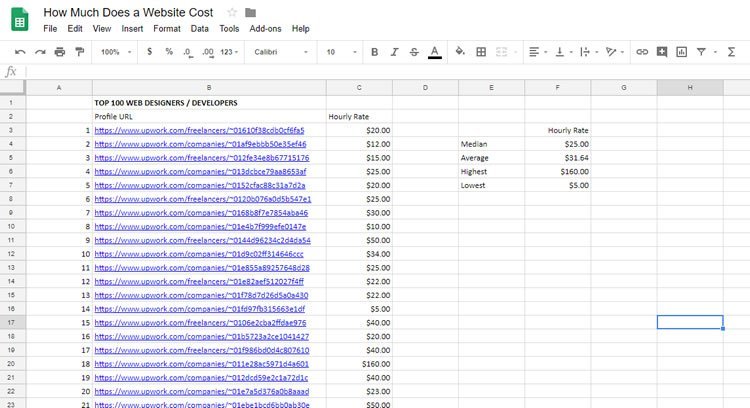750x408 pixels.
Task: Open the Help menu
Action: (x=300, y=29)
